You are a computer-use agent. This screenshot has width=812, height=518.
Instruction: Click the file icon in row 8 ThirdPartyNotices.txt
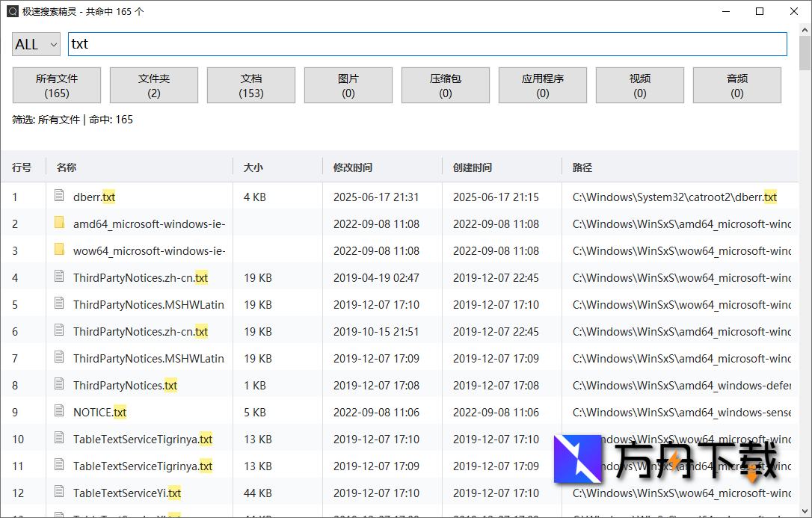[59, 384]
